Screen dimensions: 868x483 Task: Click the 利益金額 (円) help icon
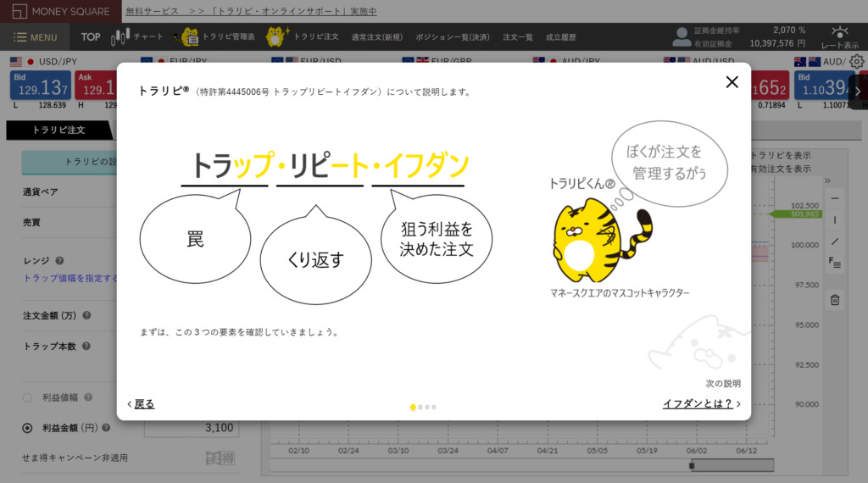click(106, 428)
